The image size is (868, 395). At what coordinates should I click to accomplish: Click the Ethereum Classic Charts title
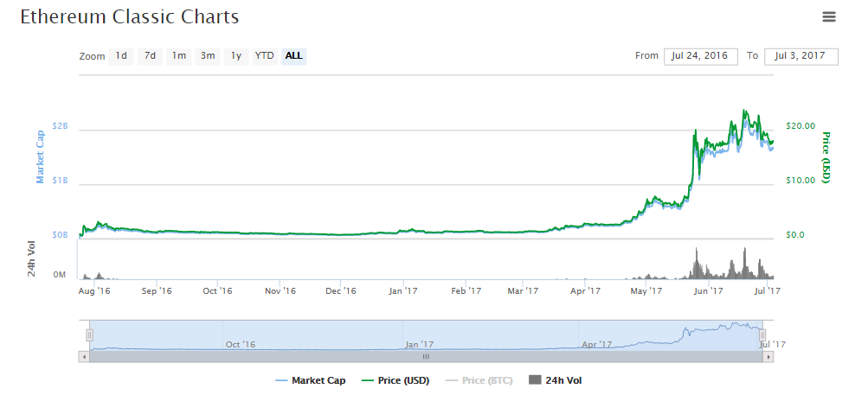click(130, 16)
